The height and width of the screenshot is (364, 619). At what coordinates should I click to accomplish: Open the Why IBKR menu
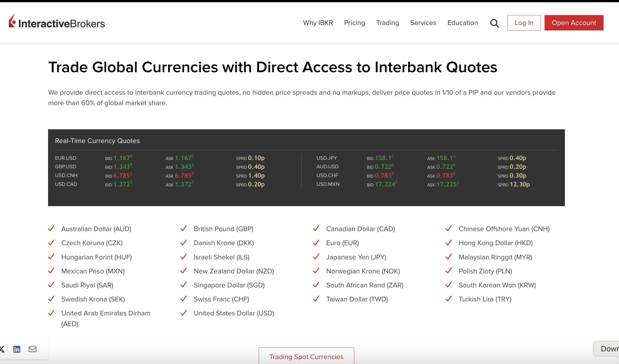(x=318, y=23)
